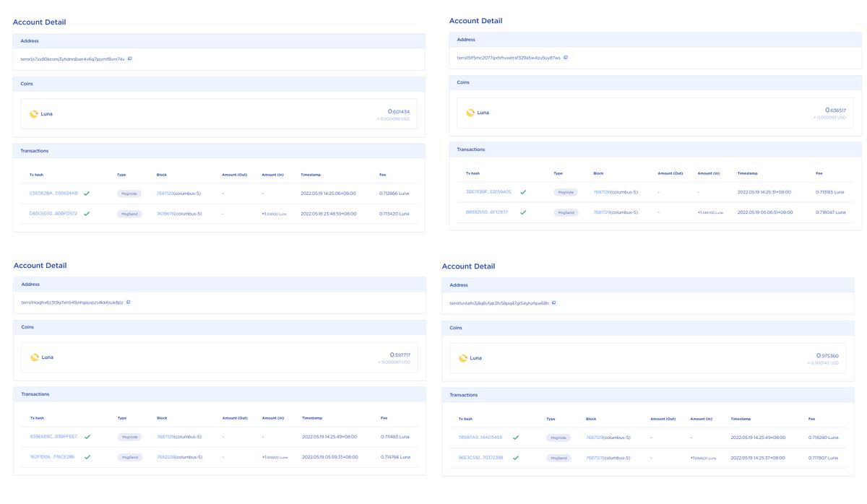Click MsgVote badge in row 118587A9...14AD5453
Viewport: 867px width, 504px height.
(558, 438)
